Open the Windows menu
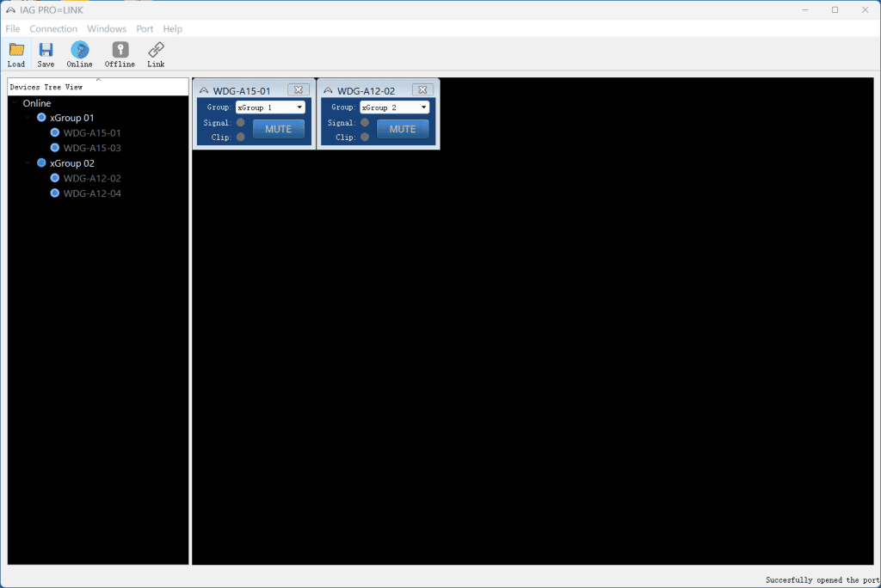The width and height of the screenshot is (881, 588). pyautogui.click(x=107, y=28)
